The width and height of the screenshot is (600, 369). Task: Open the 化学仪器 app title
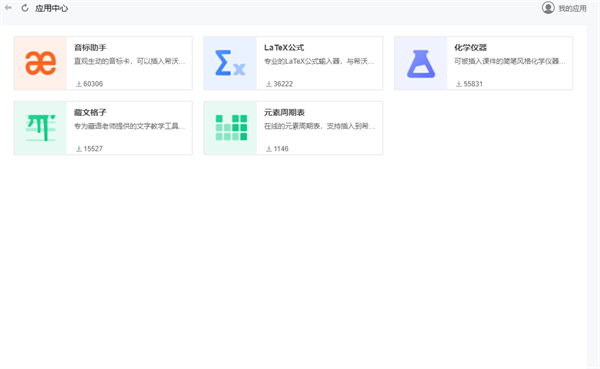point(470,47)
